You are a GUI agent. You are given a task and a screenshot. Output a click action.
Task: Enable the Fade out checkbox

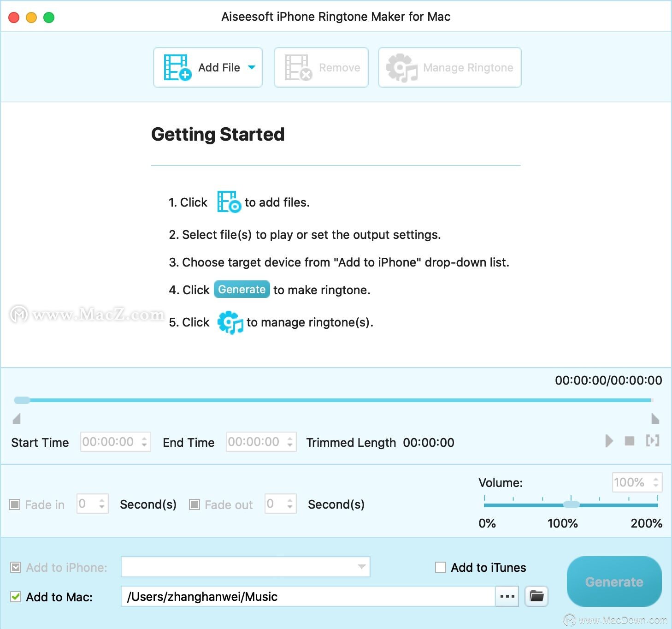(x=195, y=504)
